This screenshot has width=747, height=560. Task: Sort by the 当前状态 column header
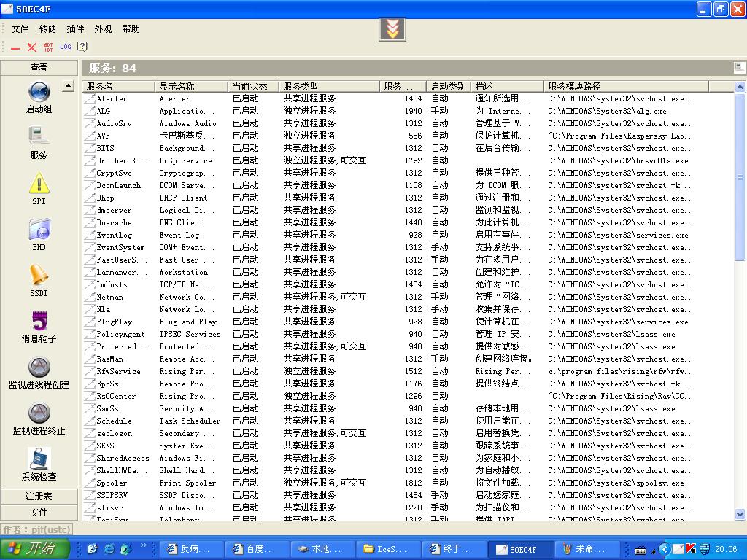tap(253, 86)
